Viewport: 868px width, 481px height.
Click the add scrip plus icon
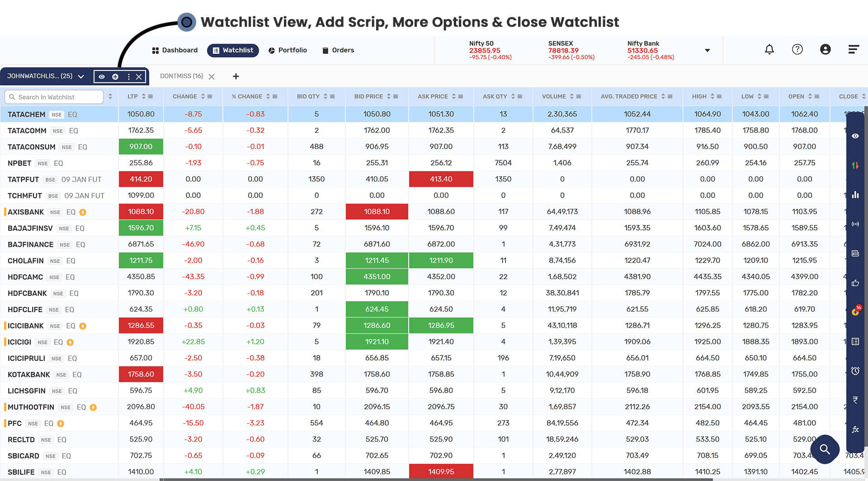point(115,77)
